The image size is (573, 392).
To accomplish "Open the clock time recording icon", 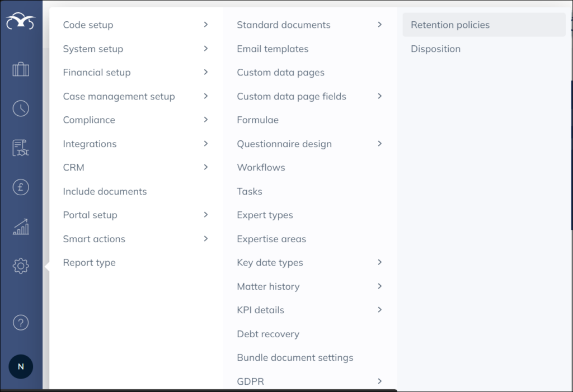I will 21,108.
